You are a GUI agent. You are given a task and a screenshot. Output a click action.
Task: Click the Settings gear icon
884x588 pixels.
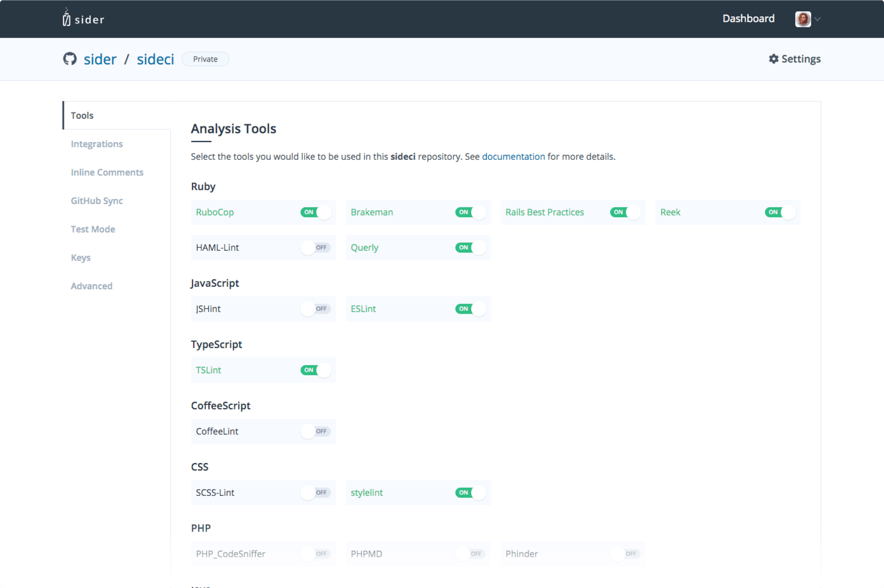pos(774,59)
